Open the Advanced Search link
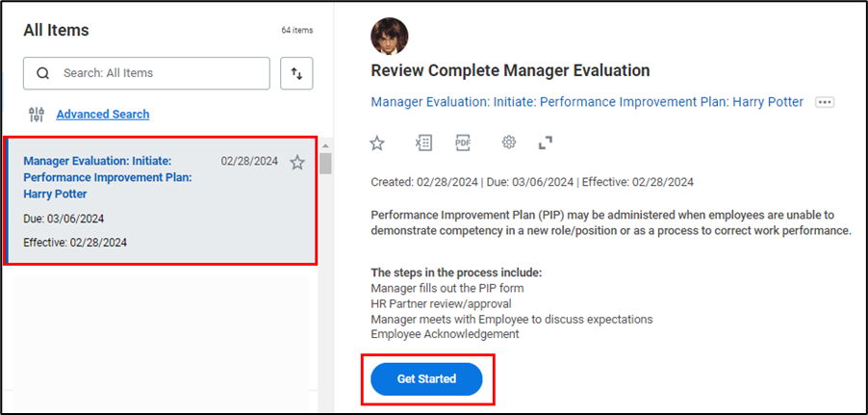 (x=103, y=115)
